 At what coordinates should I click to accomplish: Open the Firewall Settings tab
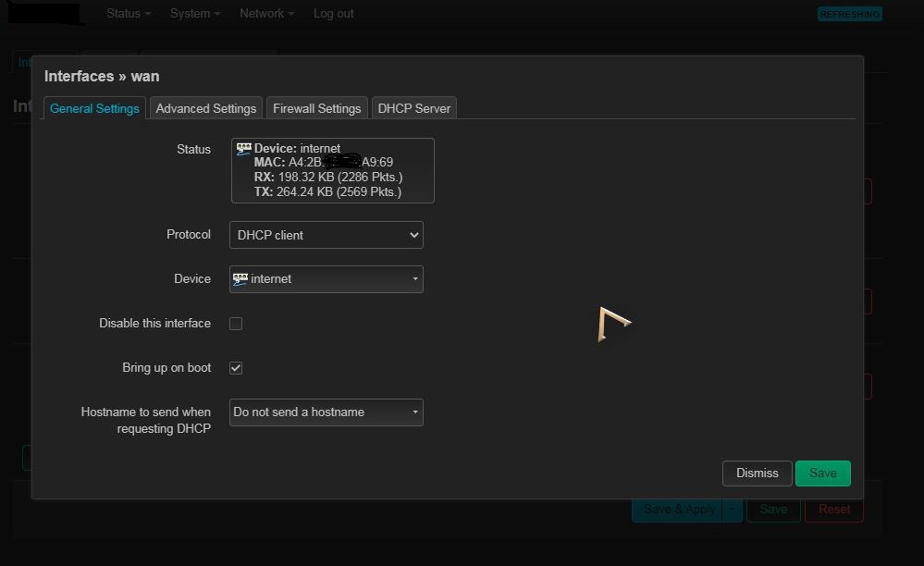click(x=316, y=108)
